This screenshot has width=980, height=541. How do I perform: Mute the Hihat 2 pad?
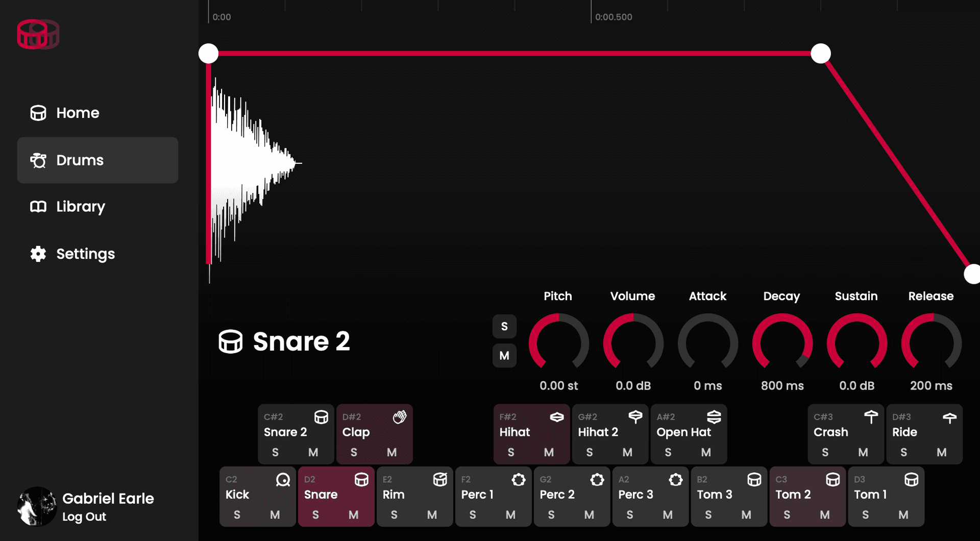(x=627, y=452)
